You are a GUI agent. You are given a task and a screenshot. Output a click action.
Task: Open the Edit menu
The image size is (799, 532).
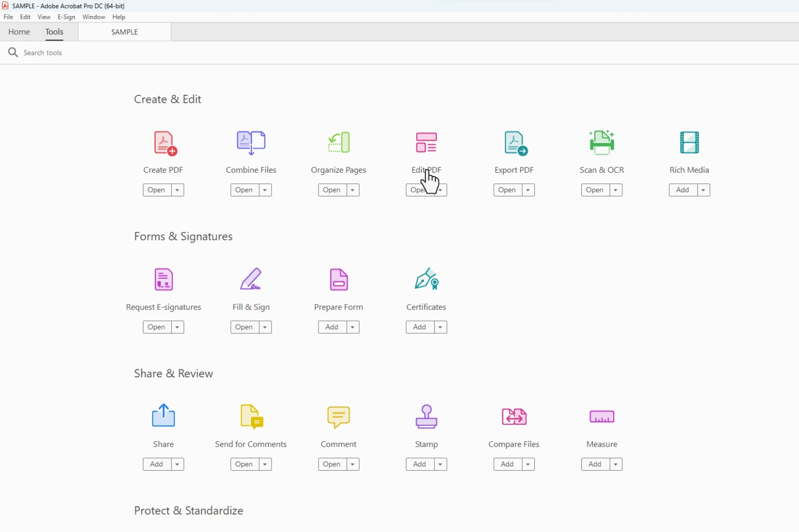pyautogui.click(x=25, y=17)
